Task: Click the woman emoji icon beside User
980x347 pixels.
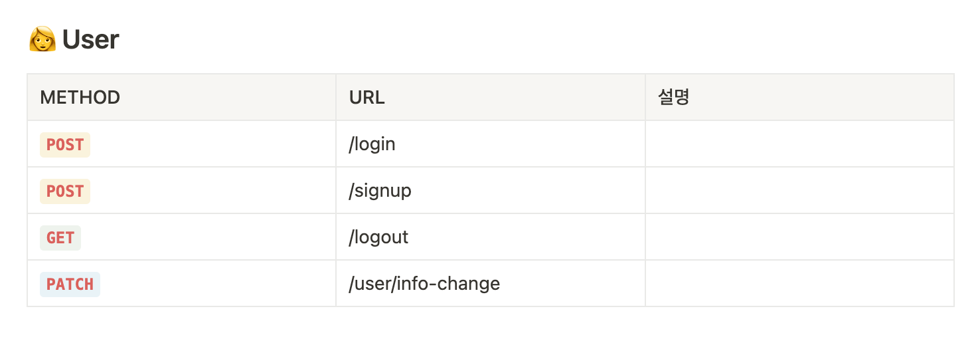Action: (42, 39)
